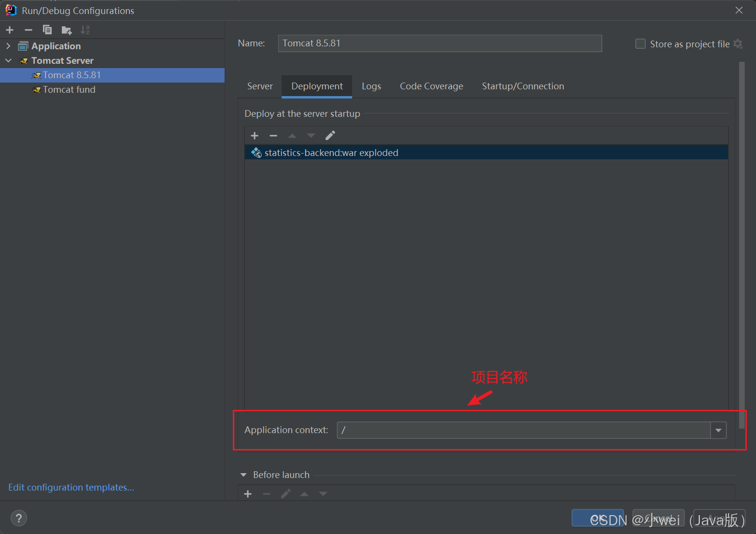The height and width of the screenshot is (534, 756).
Task: Open the Logs tab
Action: click(x=371, y=86)
